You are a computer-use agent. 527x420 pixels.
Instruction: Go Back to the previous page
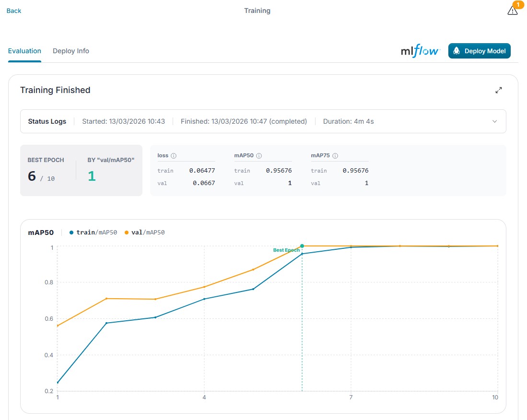point(14,11)
